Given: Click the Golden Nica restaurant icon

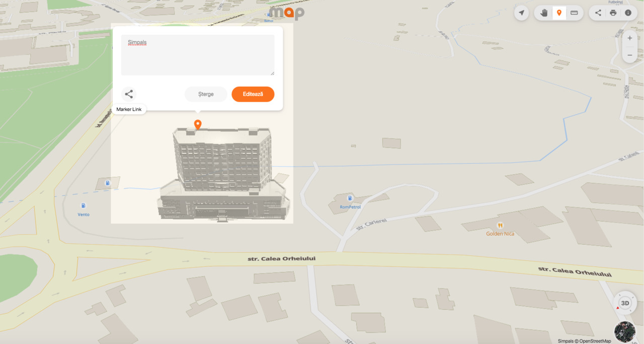Looking at the screenshot, I should point(500,225).
